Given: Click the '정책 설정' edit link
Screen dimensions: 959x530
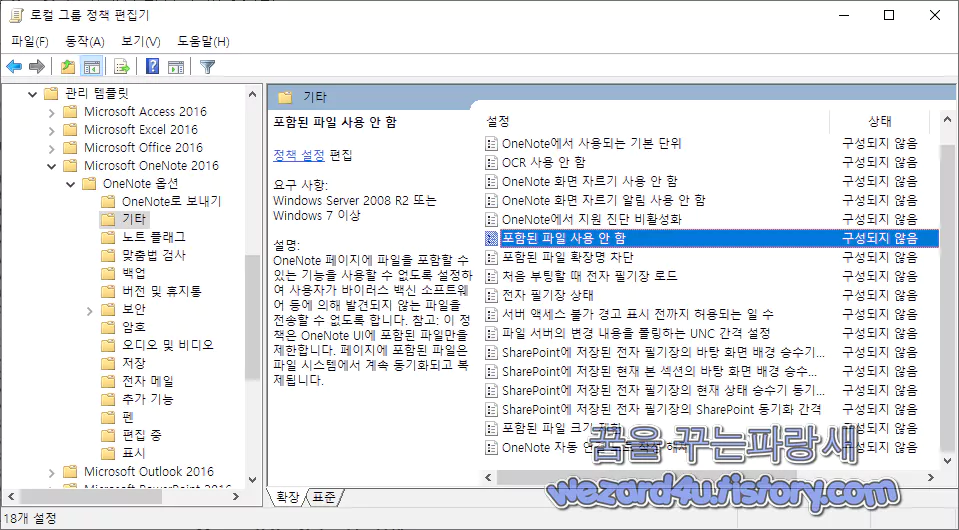Looking at the screenshot, I should [x=298, y=155].
